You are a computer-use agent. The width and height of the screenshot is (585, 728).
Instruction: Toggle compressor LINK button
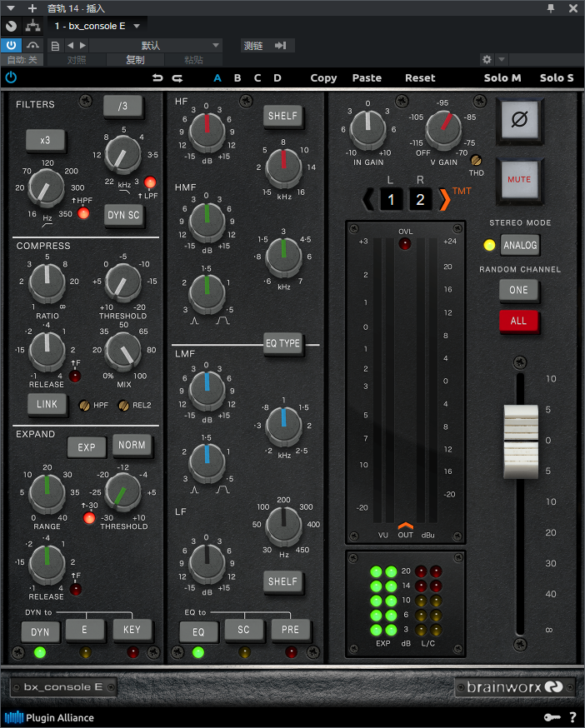point(47,404)
